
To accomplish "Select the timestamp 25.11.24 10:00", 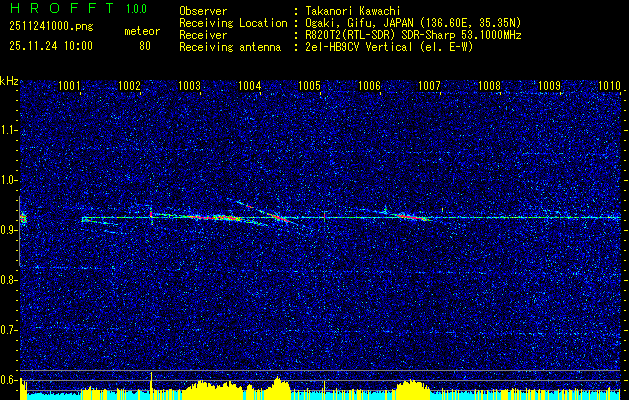I will (x=51, y=46).
